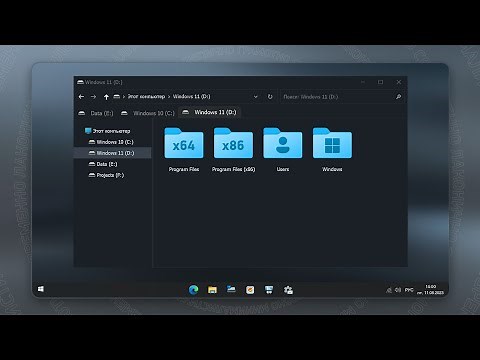The width and height of the screenshot is (480, 360).
Task: Click the drive icon in address bar
Action: (x=117, y=96)
